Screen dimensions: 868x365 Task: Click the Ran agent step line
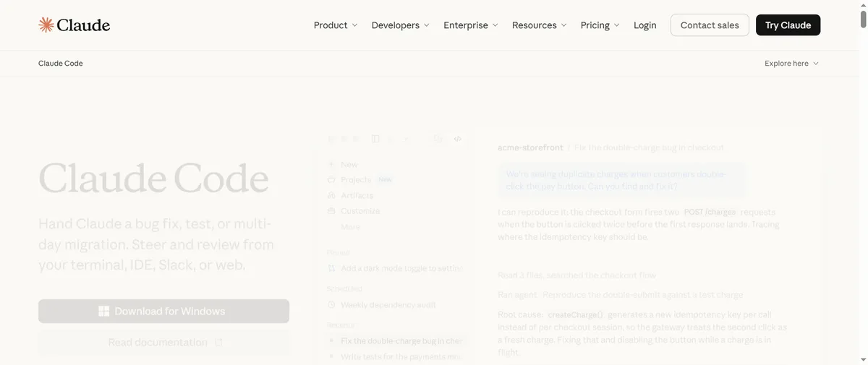click(x=620, y=295)
